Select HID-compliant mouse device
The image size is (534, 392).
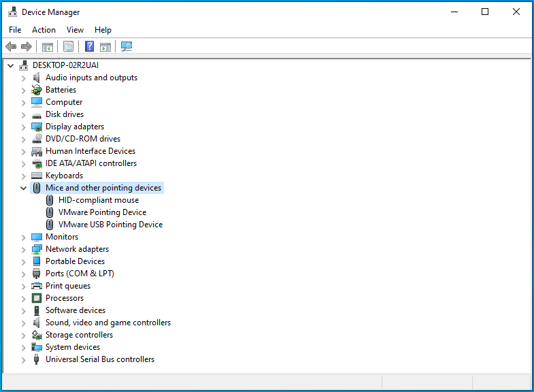coord(98,200)
